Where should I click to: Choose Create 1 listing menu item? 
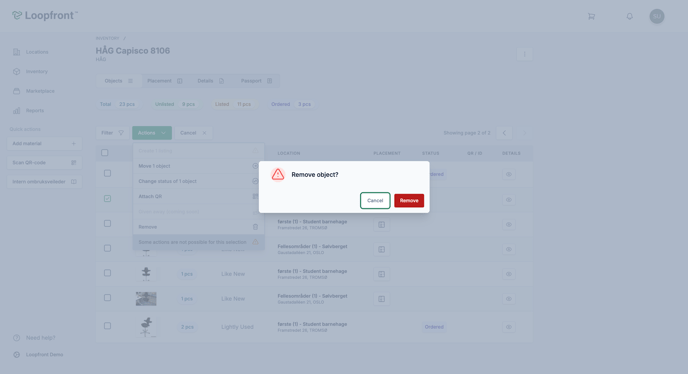point(198,151)
